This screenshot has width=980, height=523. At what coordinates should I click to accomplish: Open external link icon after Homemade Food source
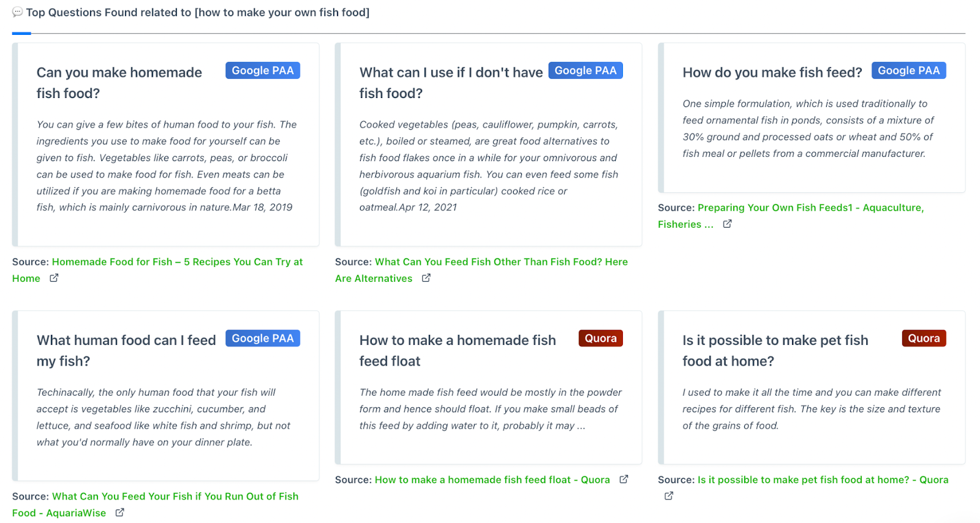point(54,278)
